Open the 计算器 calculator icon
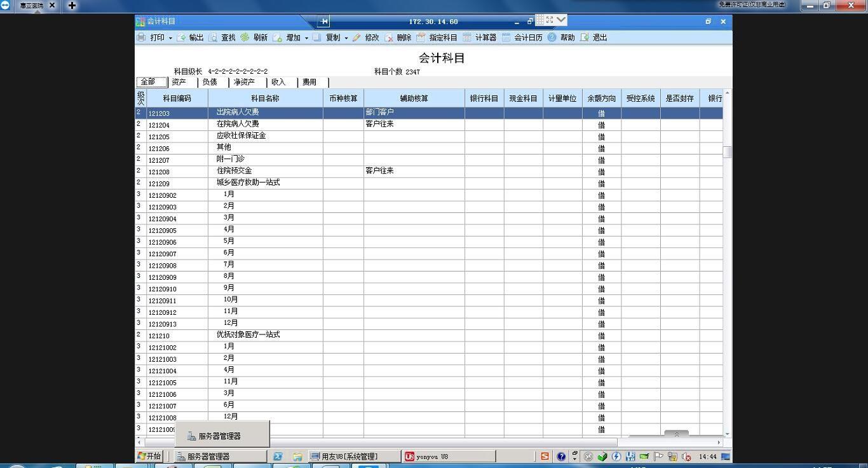 click(x=467, y=38)
